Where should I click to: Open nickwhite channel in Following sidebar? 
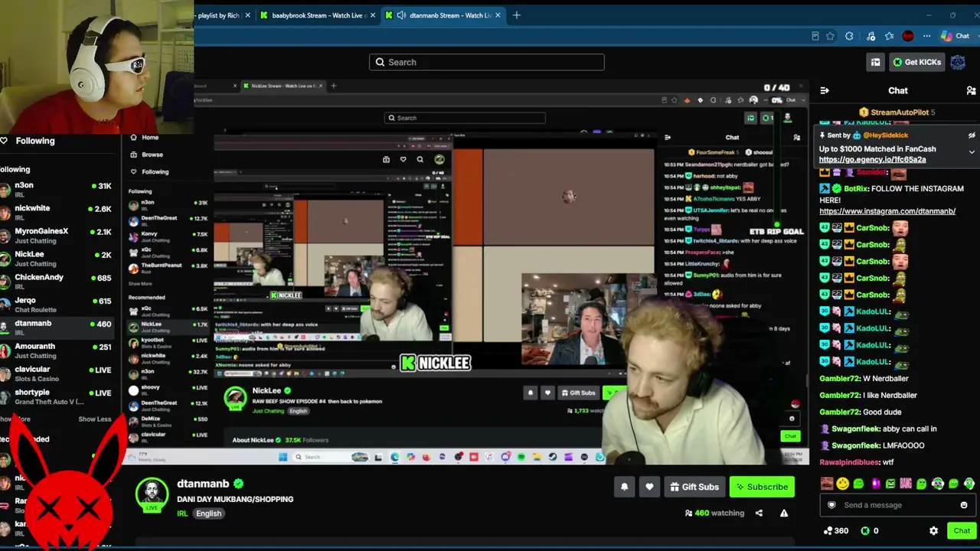(57, 213)
